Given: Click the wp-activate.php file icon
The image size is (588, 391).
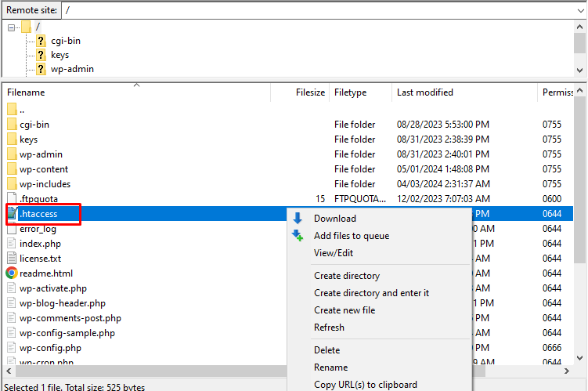Looking at the screenshot, I should [x=12, y=288].
